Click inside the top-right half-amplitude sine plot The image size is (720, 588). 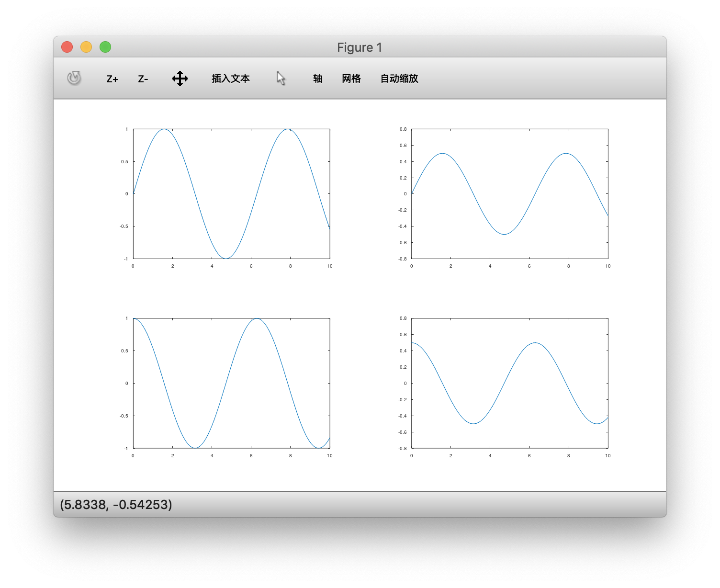(x=510, y=194)
